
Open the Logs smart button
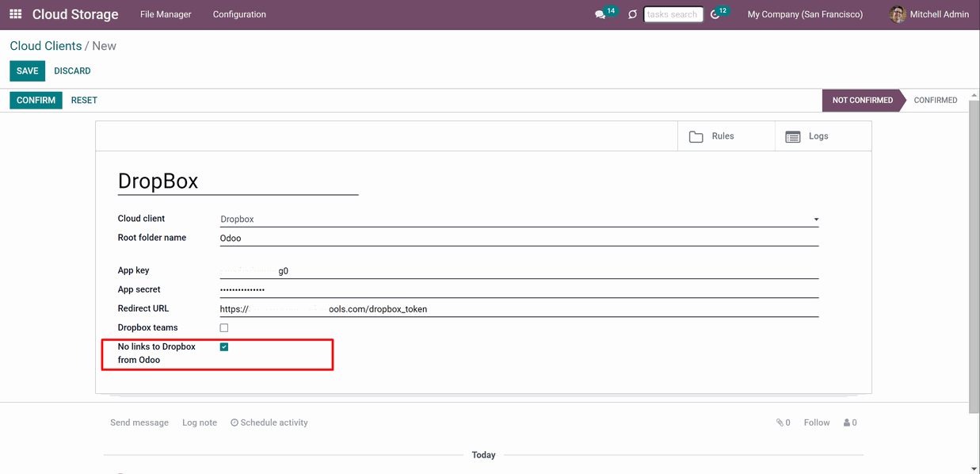tap(823, 136)
